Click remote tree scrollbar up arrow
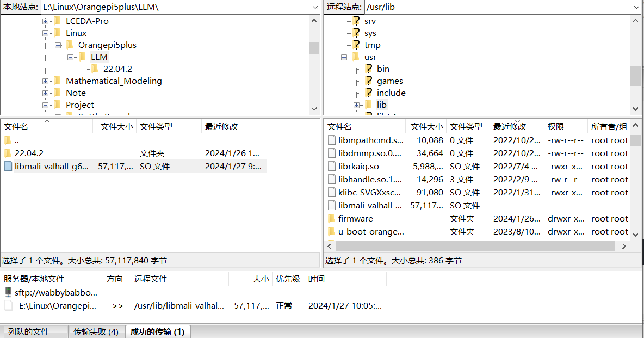 coord(636,21)
